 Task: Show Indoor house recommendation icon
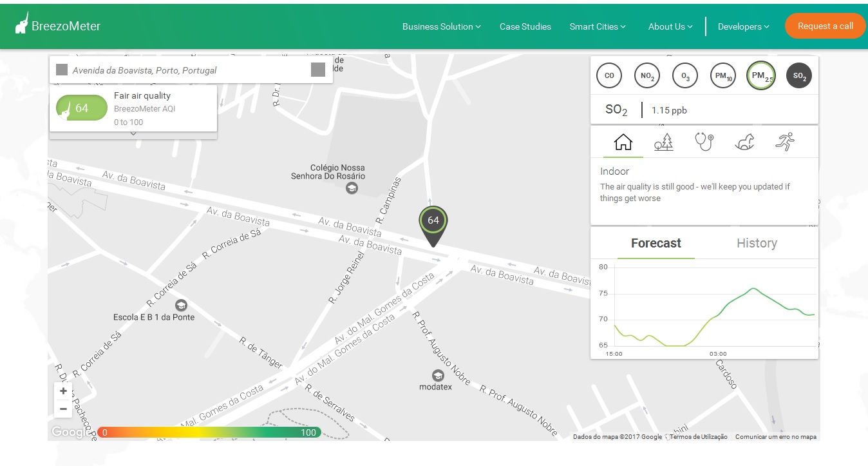pos(623,142)
